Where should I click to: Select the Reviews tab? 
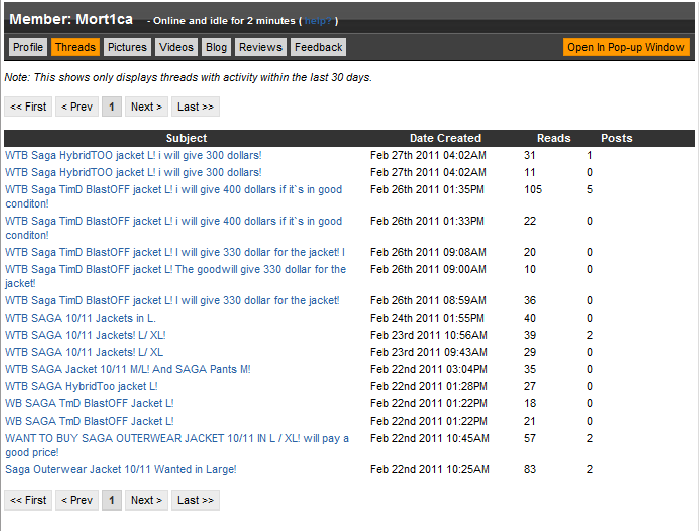point(260,47)
